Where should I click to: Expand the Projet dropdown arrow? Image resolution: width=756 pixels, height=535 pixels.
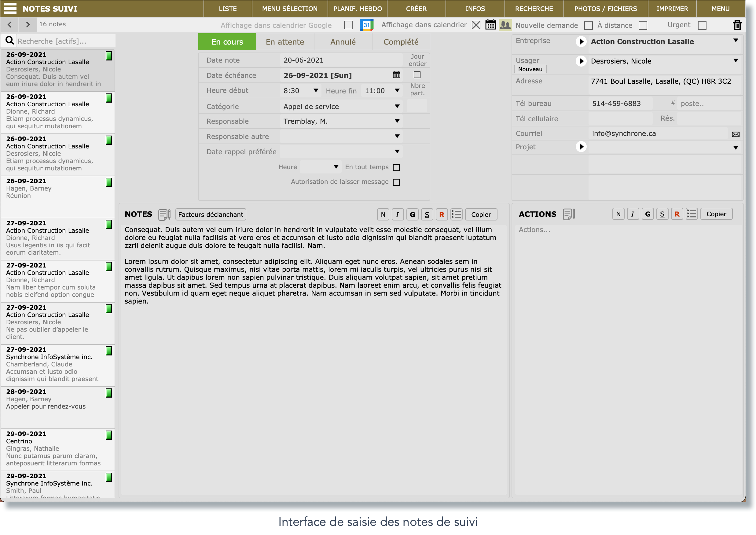[735, 147]
